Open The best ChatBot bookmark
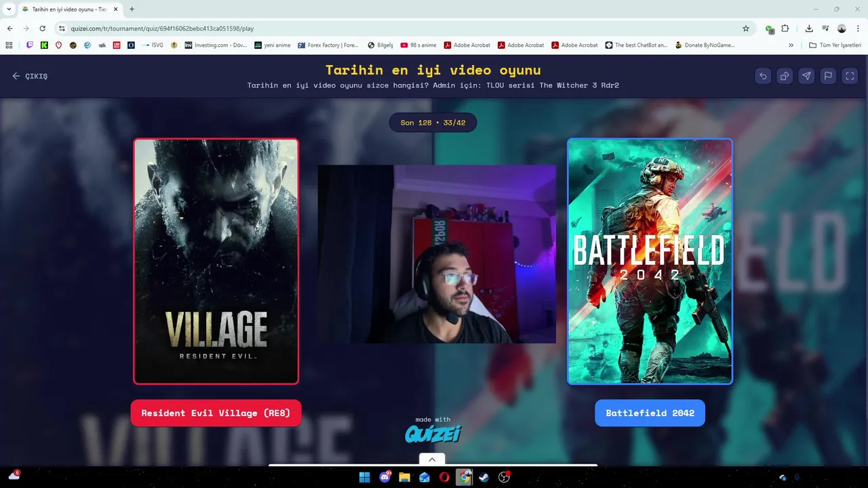 point(637,45)
